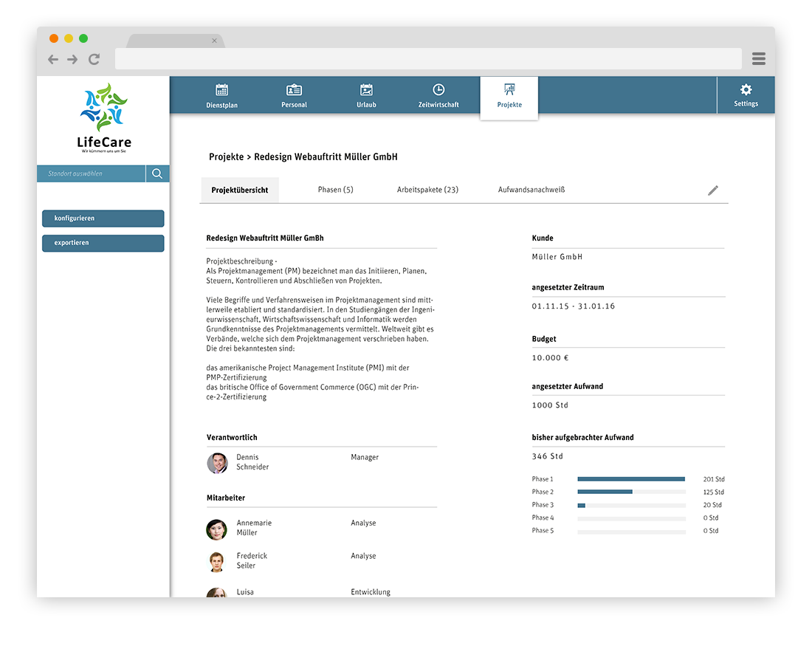
Task: Select the Projekte presentation icon
Action: pyautogui.click(x=509, y=89)
